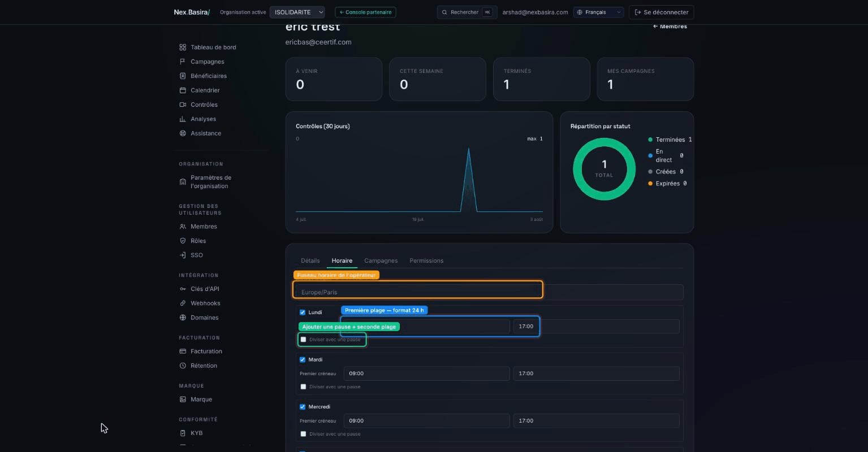Select the Horaire tab

pyautogui.click(x=342, y=261)
